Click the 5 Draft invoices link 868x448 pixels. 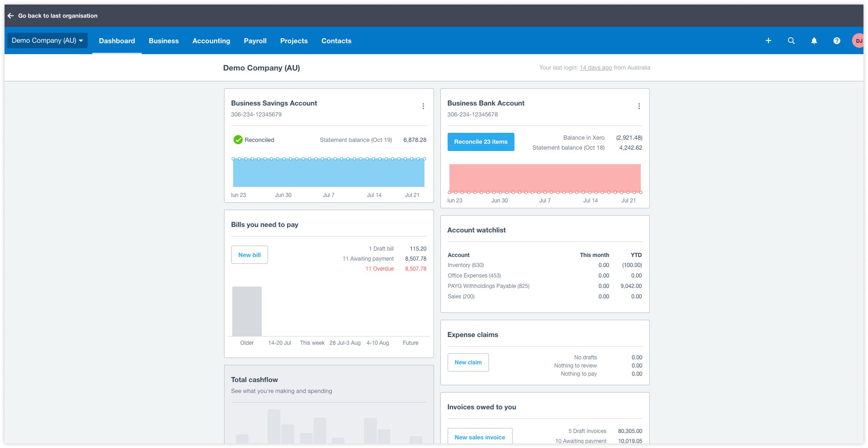[587, 431]
